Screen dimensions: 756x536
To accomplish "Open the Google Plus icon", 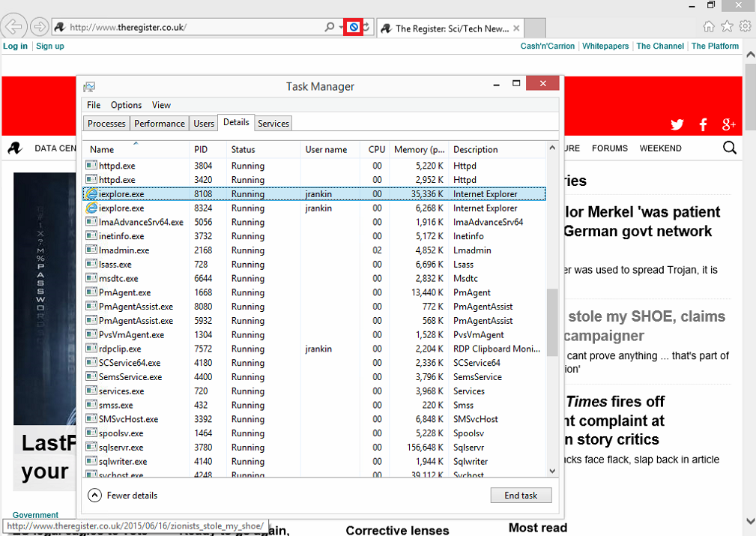I will (x=728, y=124).
